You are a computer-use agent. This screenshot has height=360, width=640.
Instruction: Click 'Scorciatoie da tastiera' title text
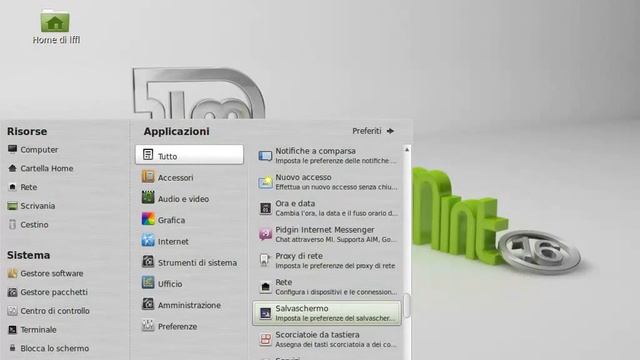coord(318,335)
